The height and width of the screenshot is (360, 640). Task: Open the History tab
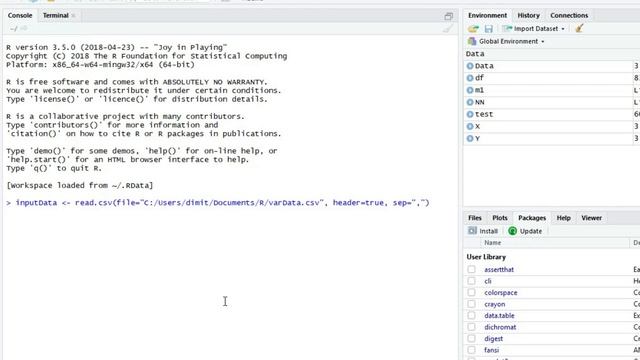coord(528,16)
